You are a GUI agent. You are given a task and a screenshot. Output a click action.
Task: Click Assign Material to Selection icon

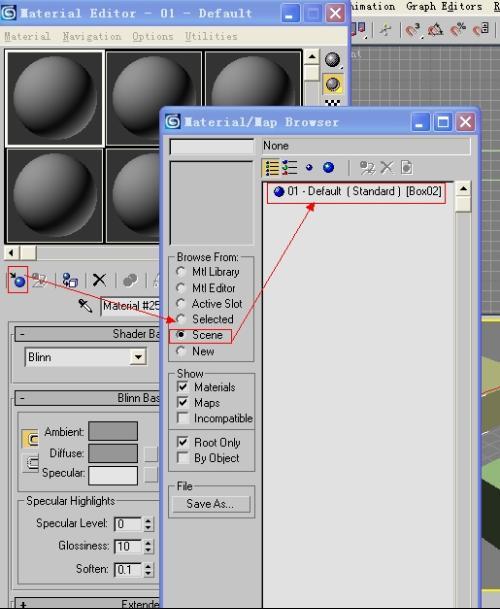pos(70,280)
